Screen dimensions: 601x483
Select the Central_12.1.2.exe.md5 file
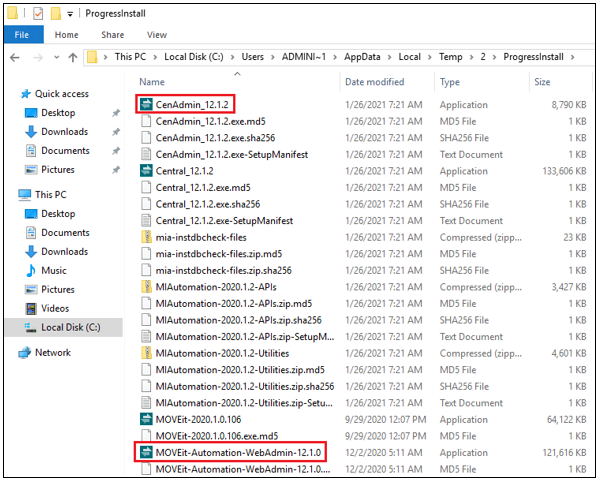click(203, 187)
